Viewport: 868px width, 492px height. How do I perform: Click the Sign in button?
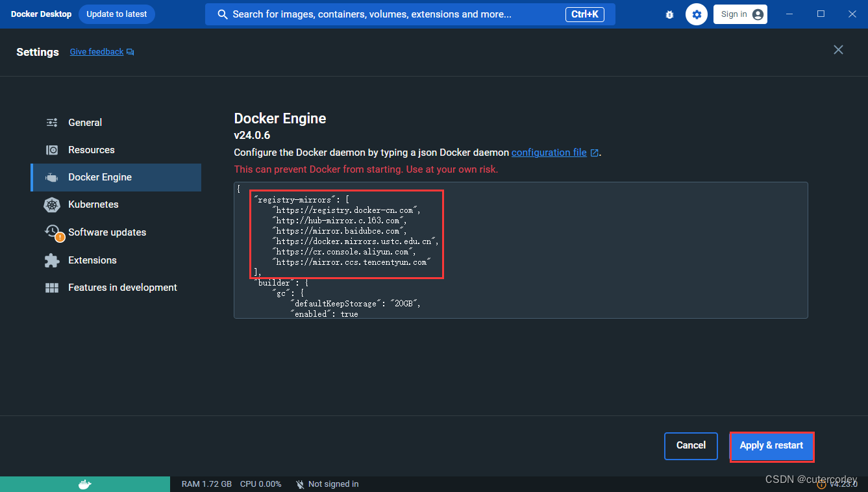click(x=740, y=14)
